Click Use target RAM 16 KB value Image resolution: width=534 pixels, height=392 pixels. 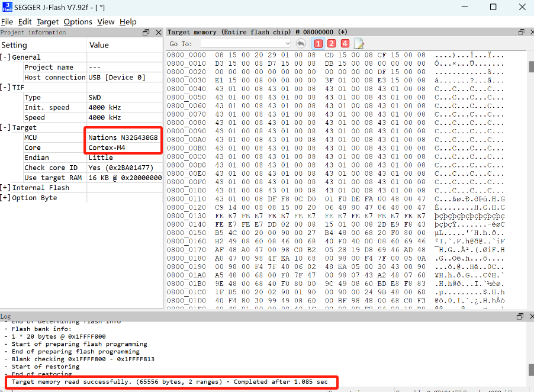pos(125,178)
